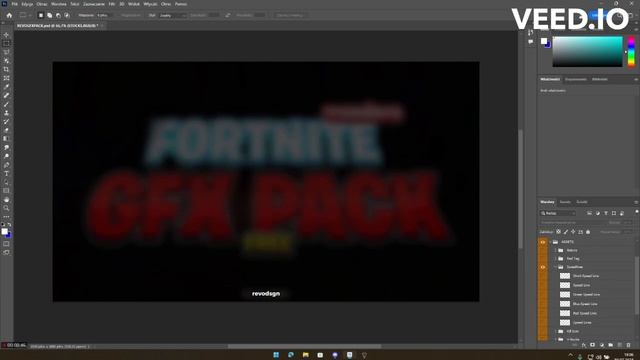Expand the Red Tag group arrow
This screenshot has height=360, width=640.
[556, 258]
